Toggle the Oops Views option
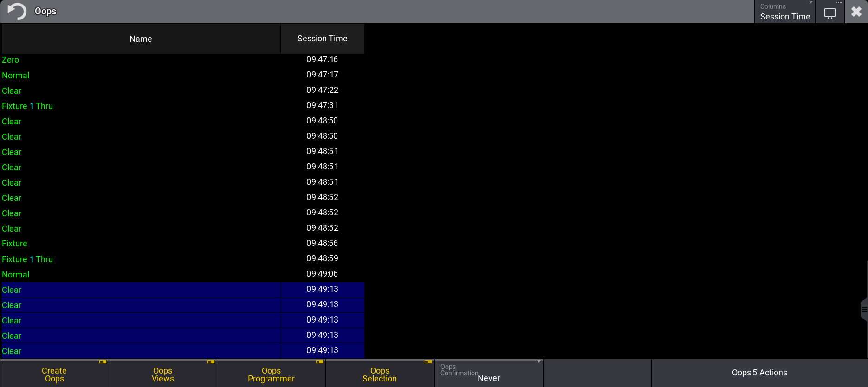 click(163, 374)
